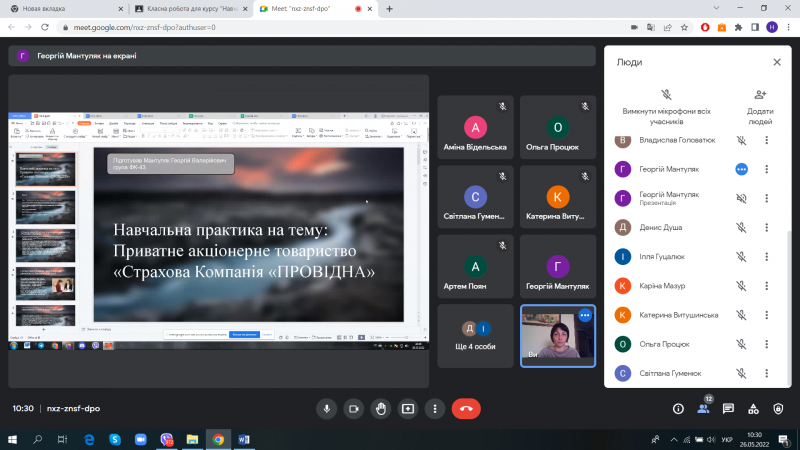Open Word from the taskbar
This screenshot has width=800, height=450.
244,439
